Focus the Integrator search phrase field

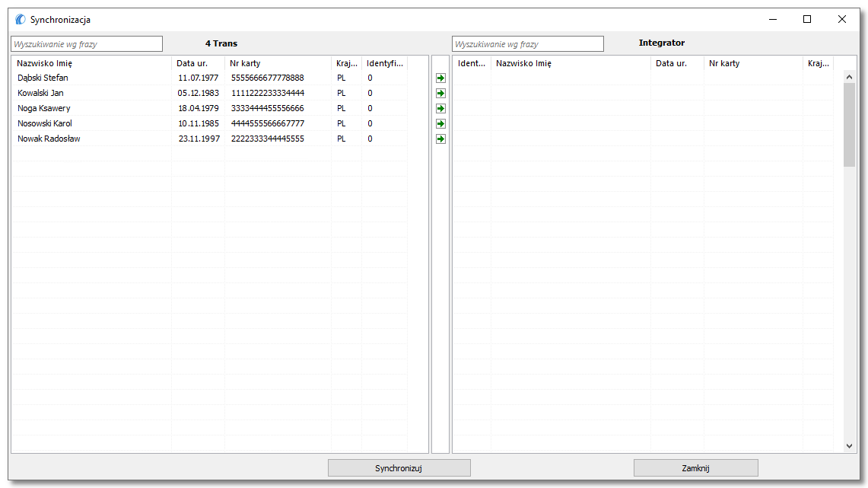click(528, 43)
